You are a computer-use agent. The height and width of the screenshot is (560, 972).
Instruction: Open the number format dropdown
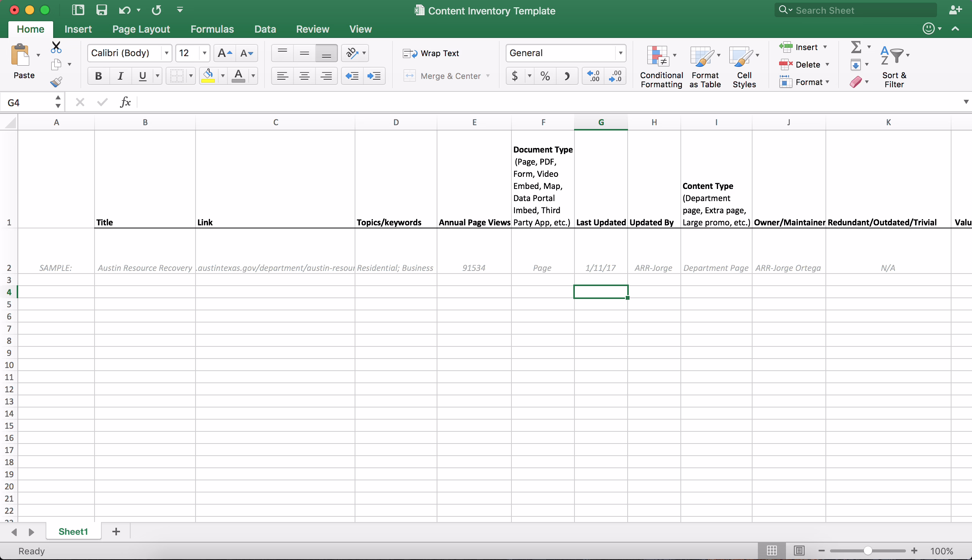pos(620,53)
